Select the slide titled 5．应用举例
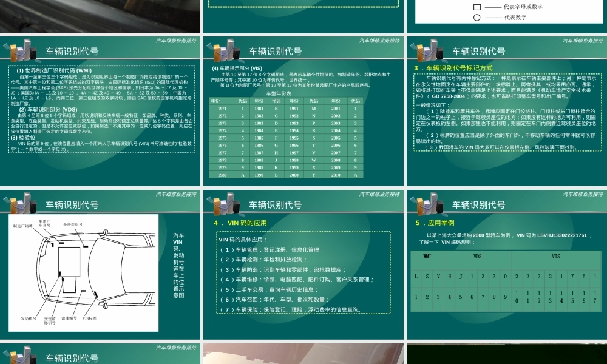This screenshot has width=607, height=364. point(507,265)
